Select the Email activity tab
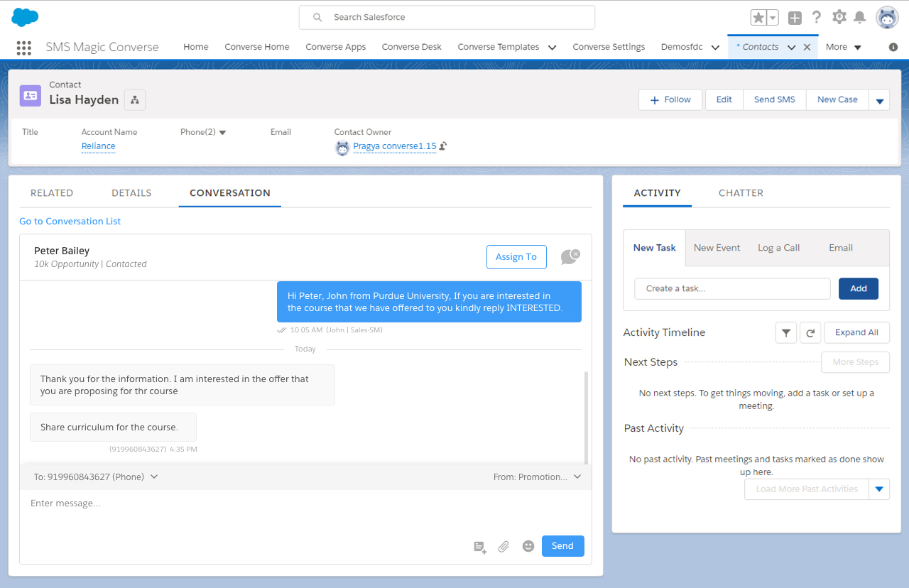 [841, 248]
